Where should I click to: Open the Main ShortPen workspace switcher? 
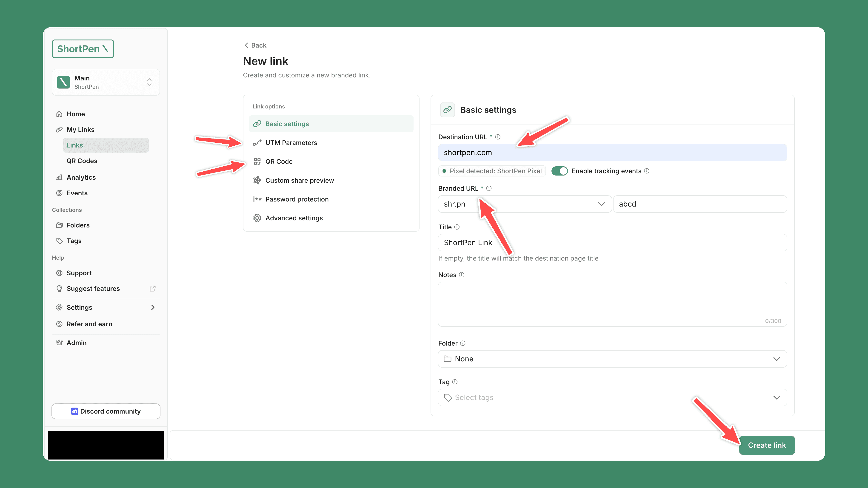tap(106, 82)
